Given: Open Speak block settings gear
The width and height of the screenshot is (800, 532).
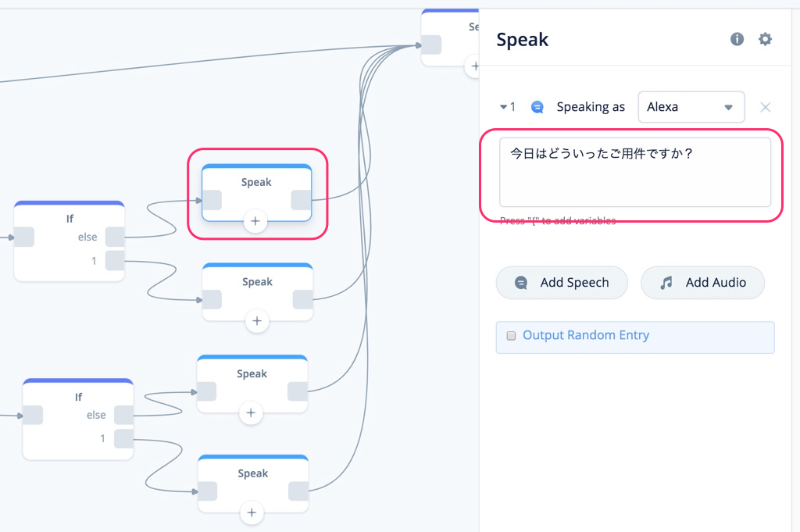Looking at the screenshot, I should [x=765, y=39].
